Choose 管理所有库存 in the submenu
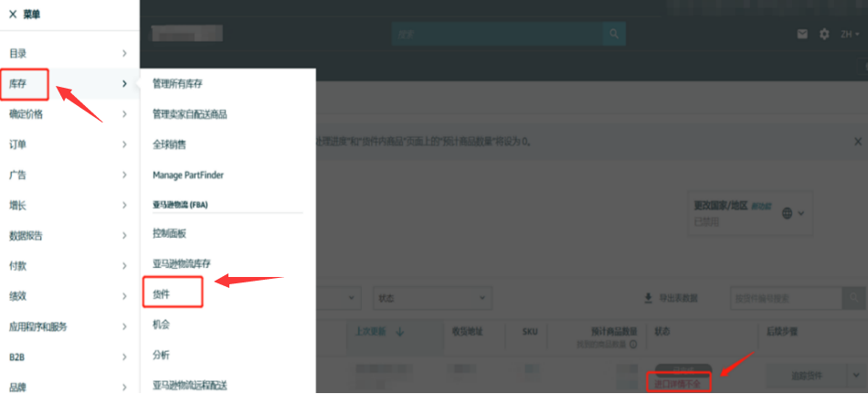The image size is (868, 394). click(177, 84)
